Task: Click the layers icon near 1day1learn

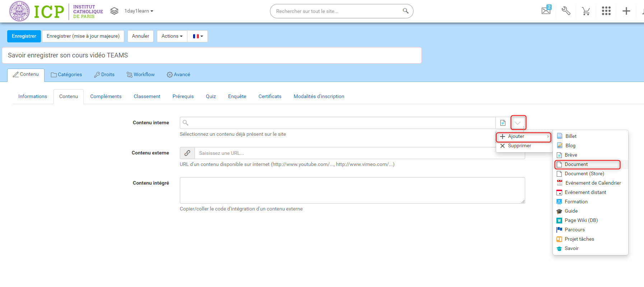Action: click(114, 11)
